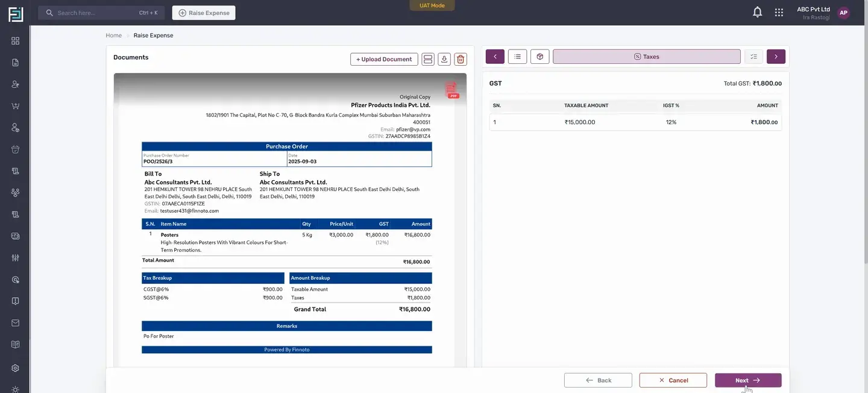
Task: Click the Back button
Action: [x=598, y=380]
